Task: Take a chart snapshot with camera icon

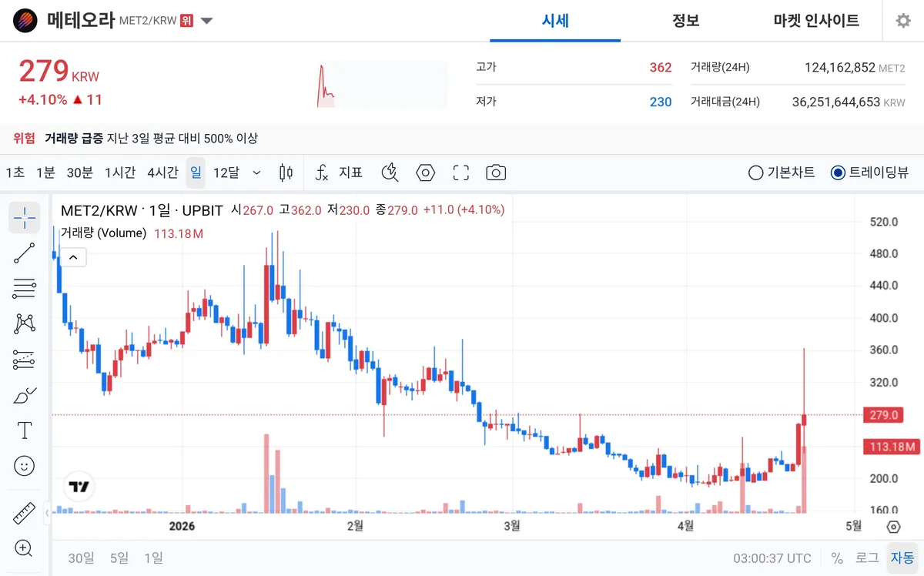Action: [496, 172]
